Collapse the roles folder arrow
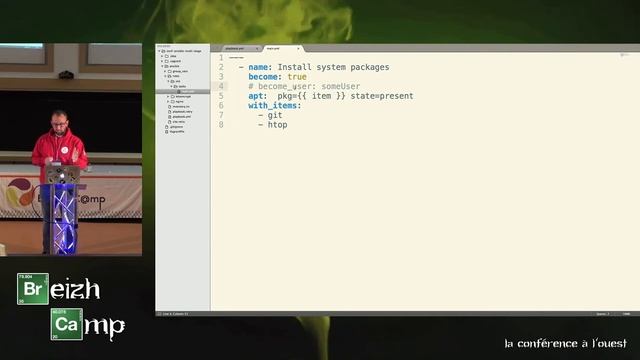 pyautogui.click(x=165, y=76)
